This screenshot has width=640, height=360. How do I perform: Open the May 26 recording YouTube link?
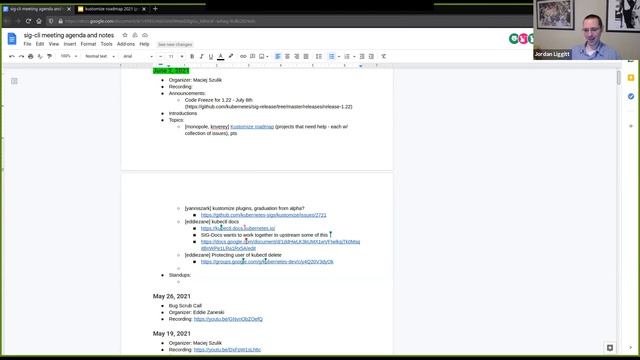click(228, 319)
